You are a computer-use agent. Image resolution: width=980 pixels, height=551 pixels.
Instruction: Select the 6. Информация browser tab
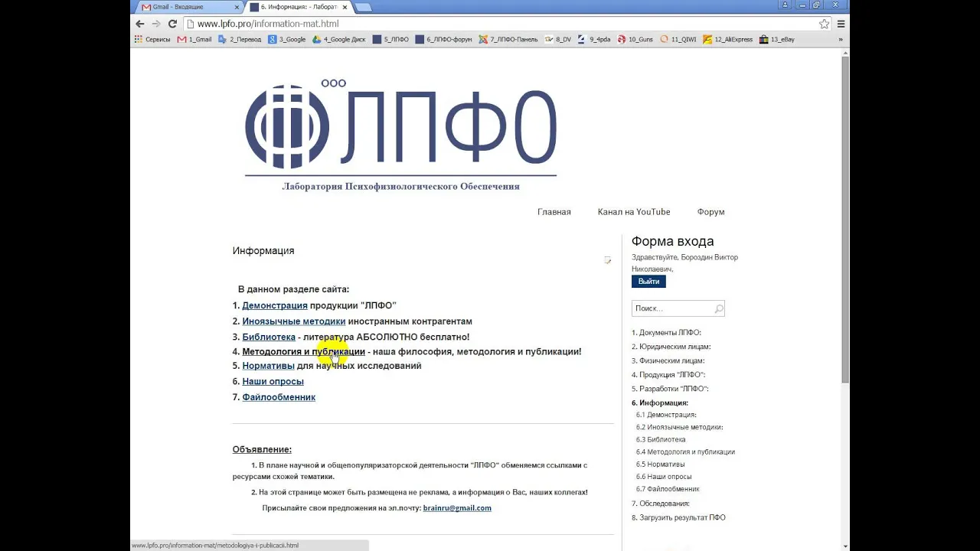(x=299, y=7)
